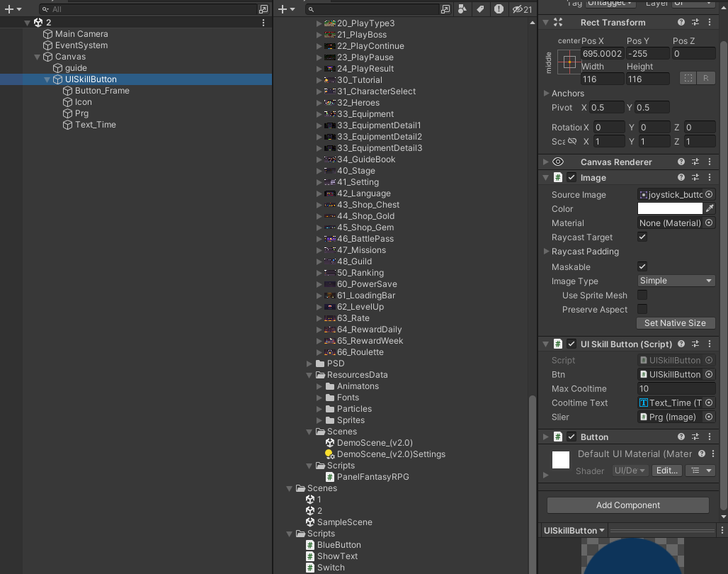This screenshot has width=728, height=574.
Task: Collapse ResourcesData folder
Action: [309, 375]
